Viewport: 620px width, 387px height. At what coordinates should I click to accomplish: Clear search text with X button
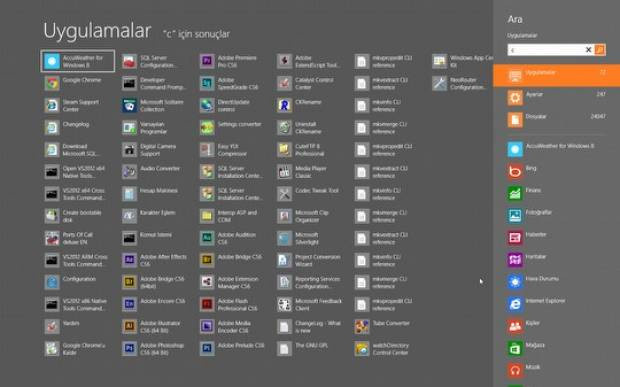(588, 50)
